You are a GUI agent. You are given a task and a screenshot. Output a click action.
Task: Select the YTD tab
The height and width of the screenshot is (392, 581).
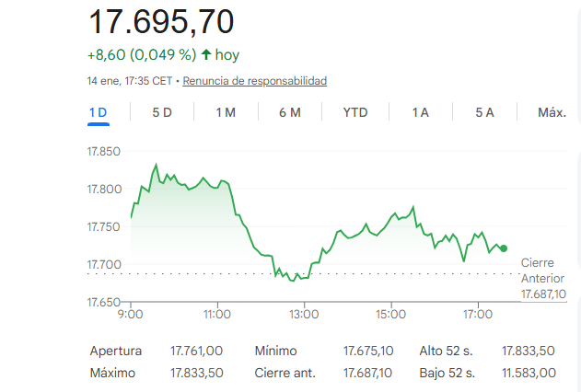coord(355,112)
